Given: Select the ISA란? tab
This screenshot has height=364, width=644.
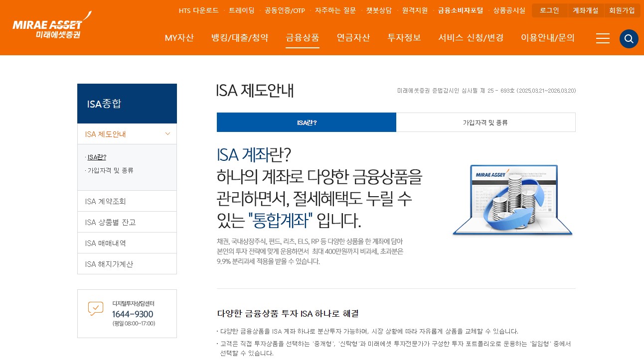Looking at the screenshot, I should [x=307, y=122].
